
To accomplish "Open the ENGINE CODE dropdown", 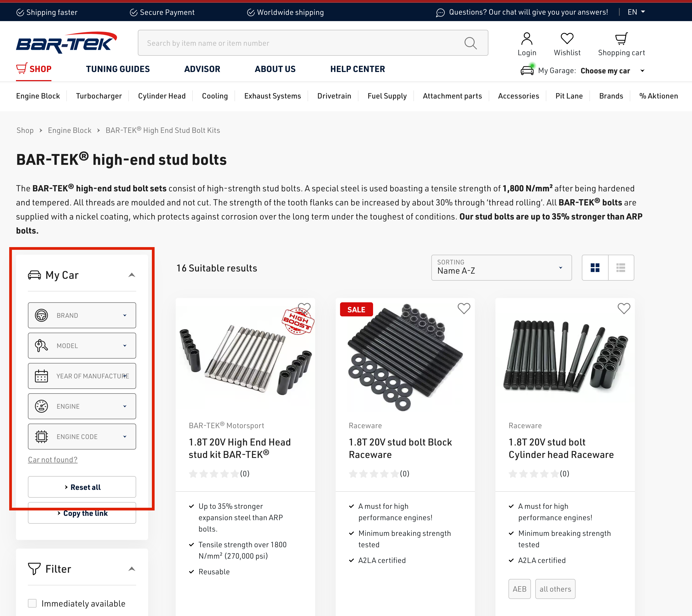I will [82, 437].
